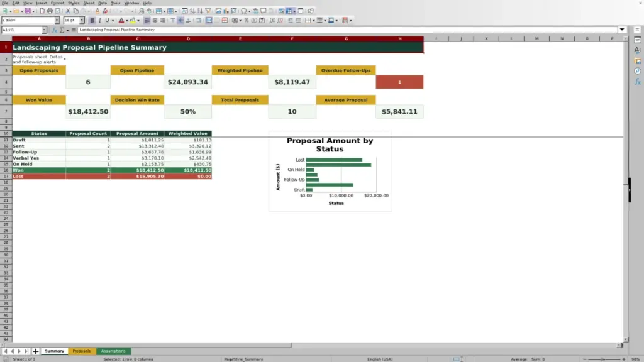Click the Align Top icon
This screenshot has height=362, width=644.
click(x=173, y=20)
